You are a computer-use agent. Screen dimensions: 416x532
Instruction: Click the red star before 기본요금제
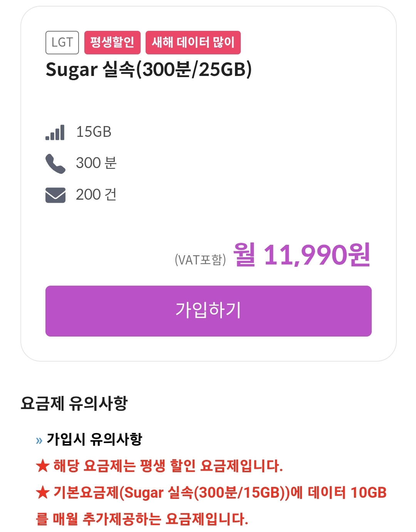(42, 493)
